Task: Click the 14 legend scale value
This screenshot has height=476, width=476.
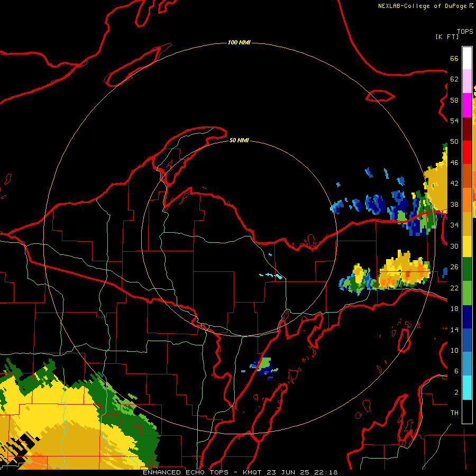Action: [x=454, y=329]
